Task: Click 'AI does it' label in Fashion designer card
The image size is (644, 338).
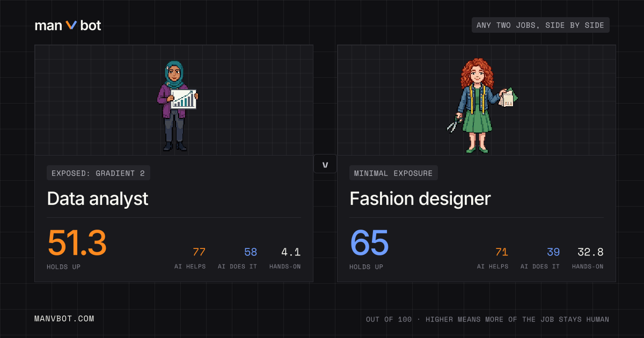Action: pyautogui.click(x=540, y=267)
